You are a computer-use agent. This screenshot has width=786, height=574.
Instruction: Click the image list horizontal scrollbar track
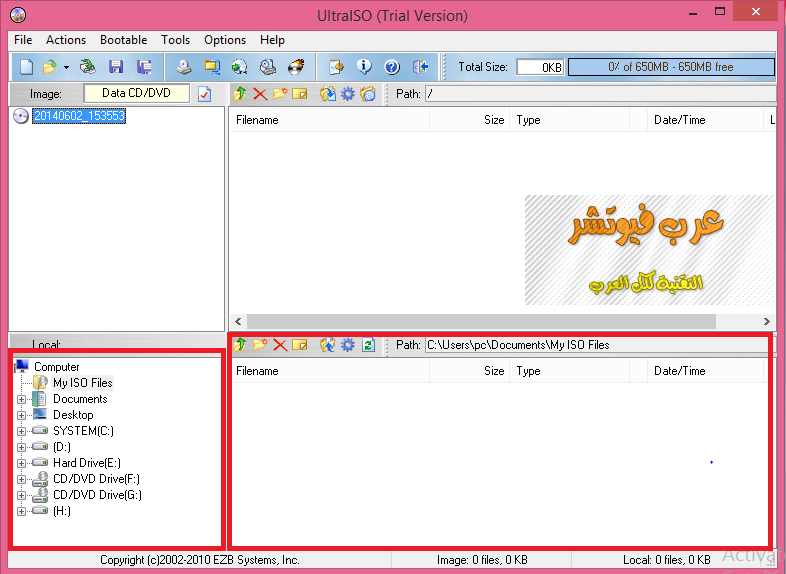click(x=481, y=321)
